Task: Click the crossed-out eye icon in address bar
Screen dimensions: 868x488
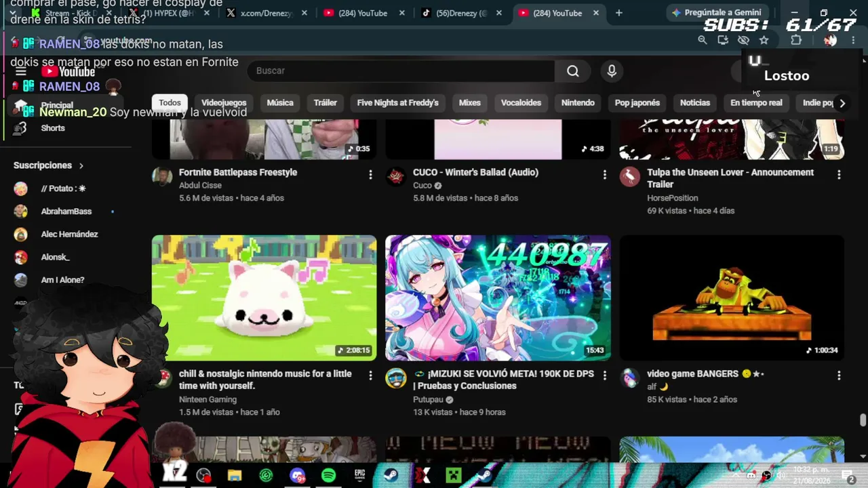Action: tap(743, 40)
